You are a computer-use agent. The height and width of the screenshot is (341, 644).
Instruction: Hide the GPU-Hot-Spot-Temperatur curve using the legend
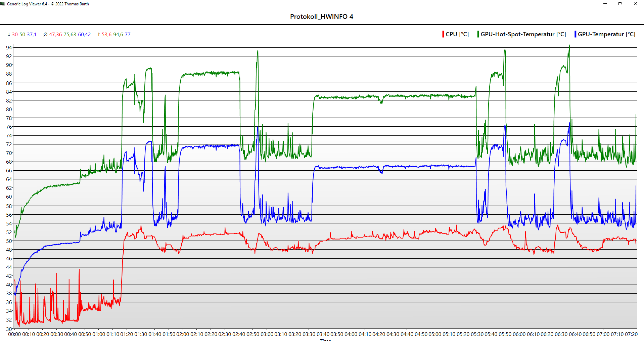[522, 34]
